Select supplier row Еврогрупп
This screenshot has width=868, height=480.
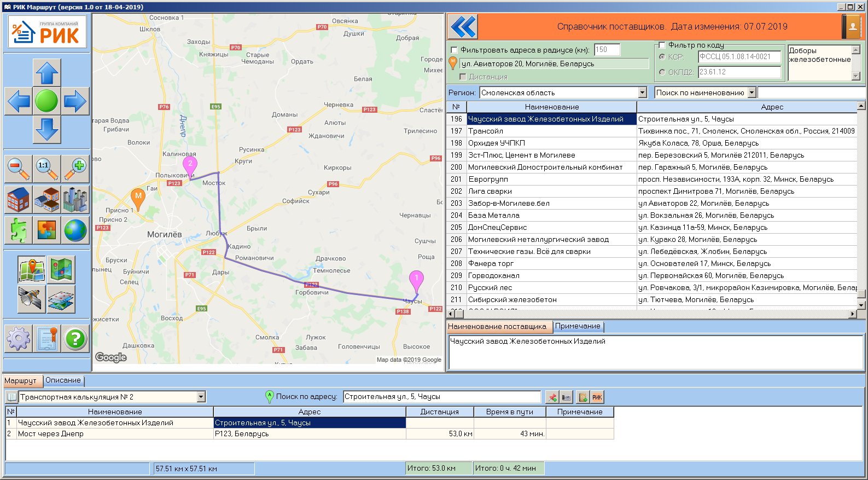[x=652, y=179]
